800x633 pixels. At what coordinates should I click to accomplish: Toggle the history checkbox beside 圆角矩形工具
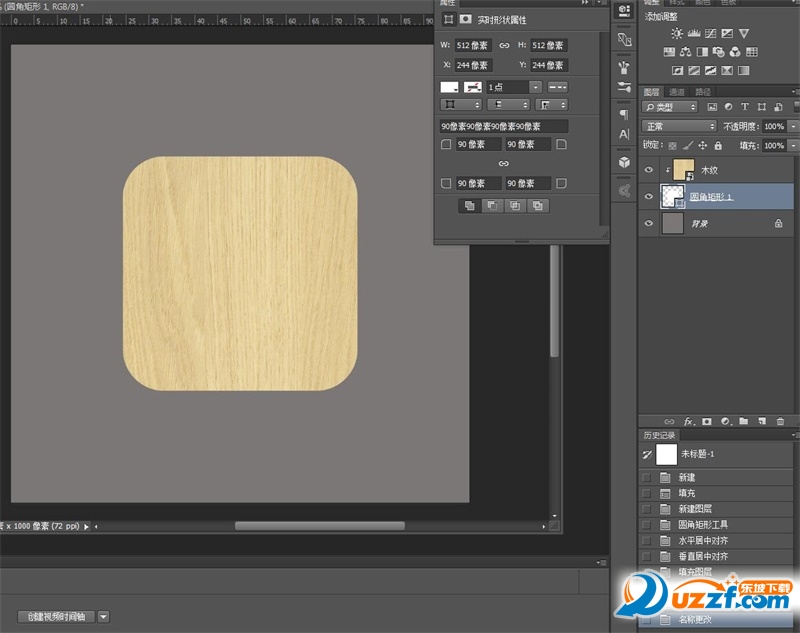click(x=646, y=524)
